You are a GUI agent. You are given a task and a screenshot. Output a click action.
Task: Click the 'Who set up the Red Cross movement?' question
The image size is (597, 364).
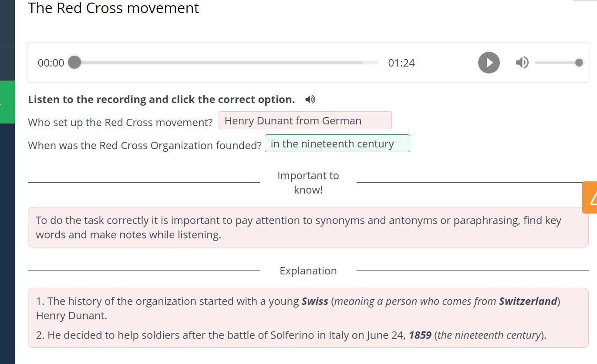point(120,122)
